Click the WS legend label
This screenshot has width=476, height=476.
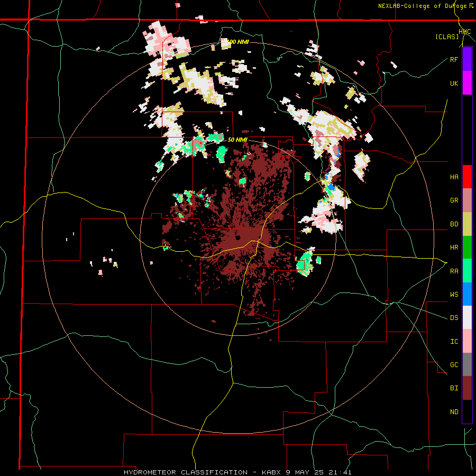tap(454, 295)
